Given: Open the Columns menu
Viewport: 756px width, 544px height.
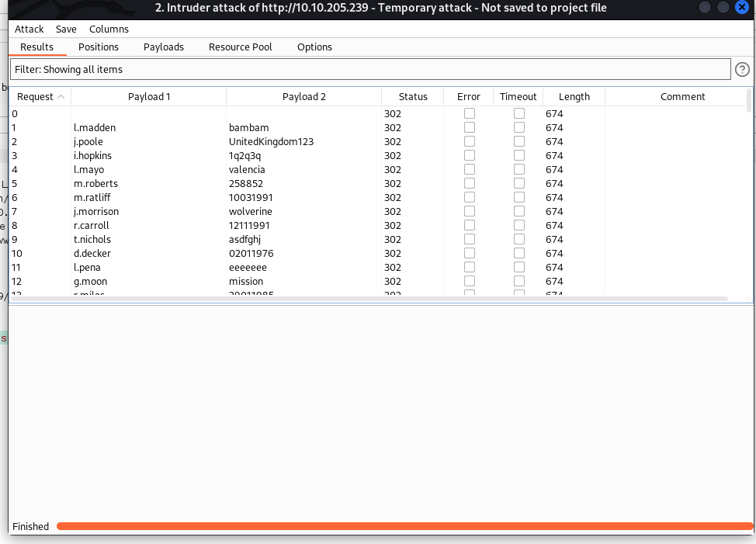Looking at the screenshot, I should point(109,29).
